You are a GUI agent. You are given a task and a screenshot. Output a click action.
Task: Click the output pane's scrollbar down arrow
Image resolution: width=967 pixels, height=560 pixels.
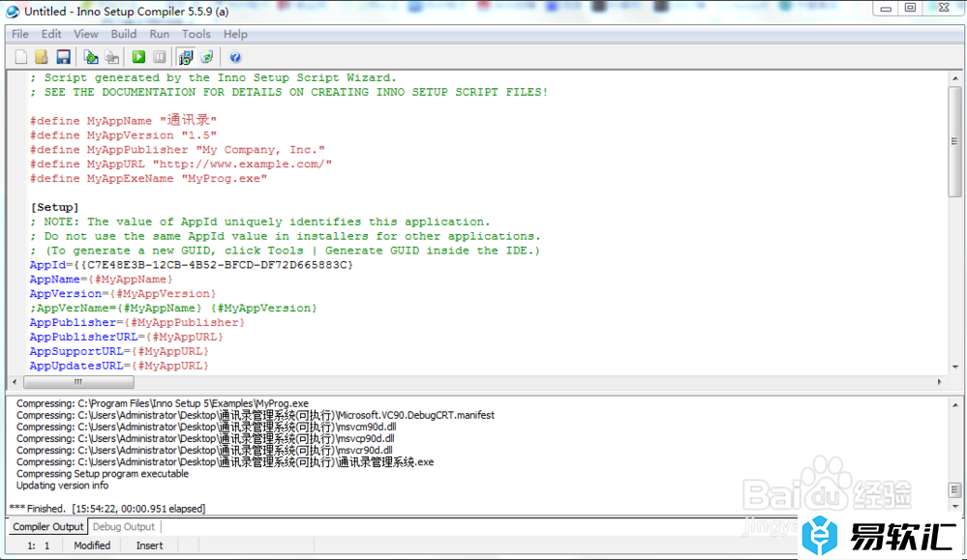tap(955, 507)
